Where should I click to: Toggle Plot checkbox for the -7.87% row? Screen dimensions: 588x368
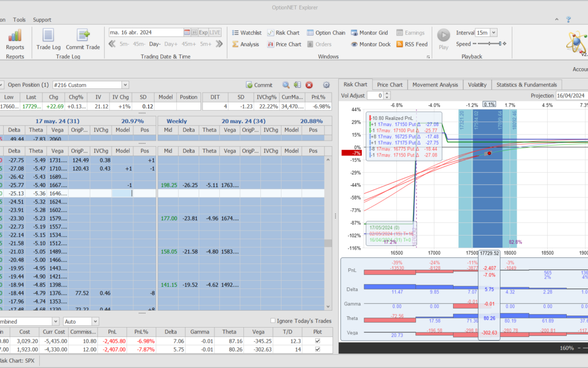tap(317, 349)
